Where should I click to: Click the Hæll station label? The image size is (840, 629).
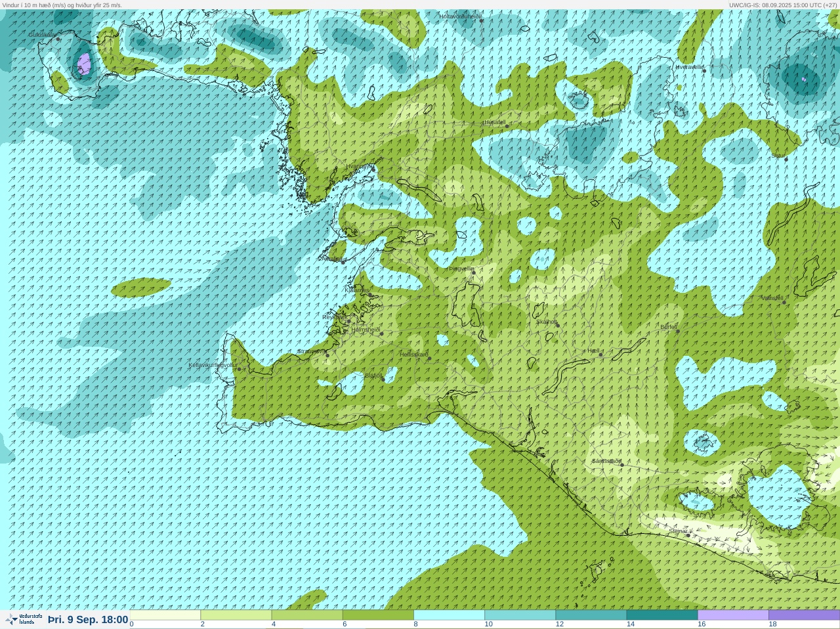[594, 351]
